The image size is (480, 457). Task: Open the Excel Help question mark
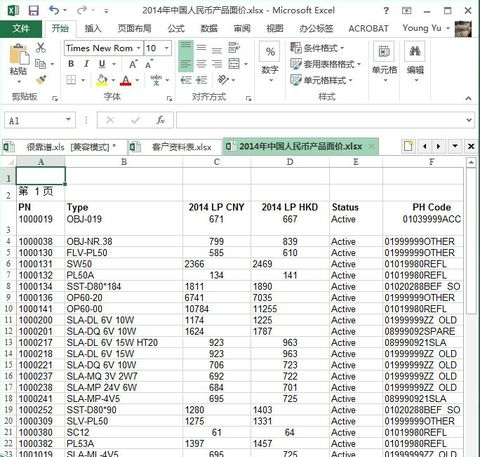(386, 11)
